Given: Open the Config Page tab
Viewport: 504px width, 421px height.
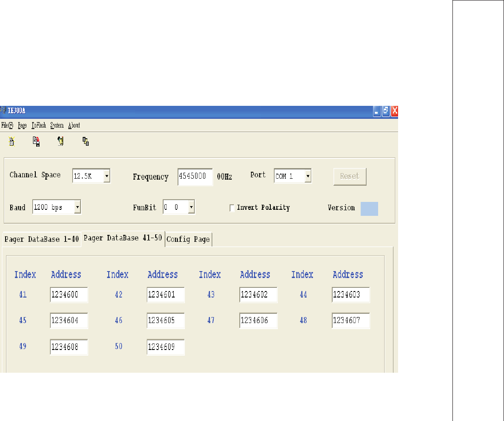Looking at the screenshot, I should 188,239.
